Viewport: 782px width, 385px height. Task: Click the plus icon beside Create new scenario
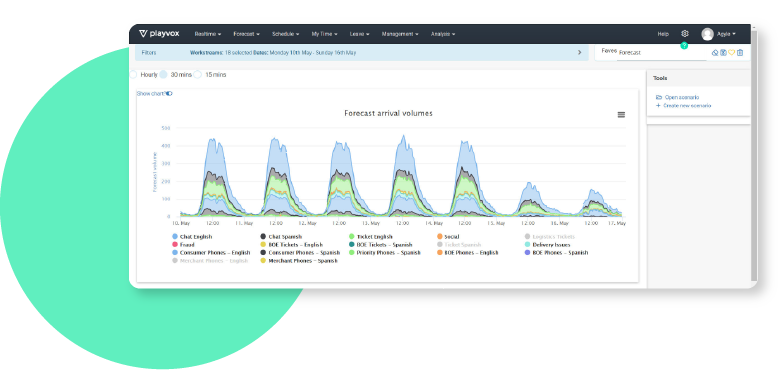tap(658, 106)
